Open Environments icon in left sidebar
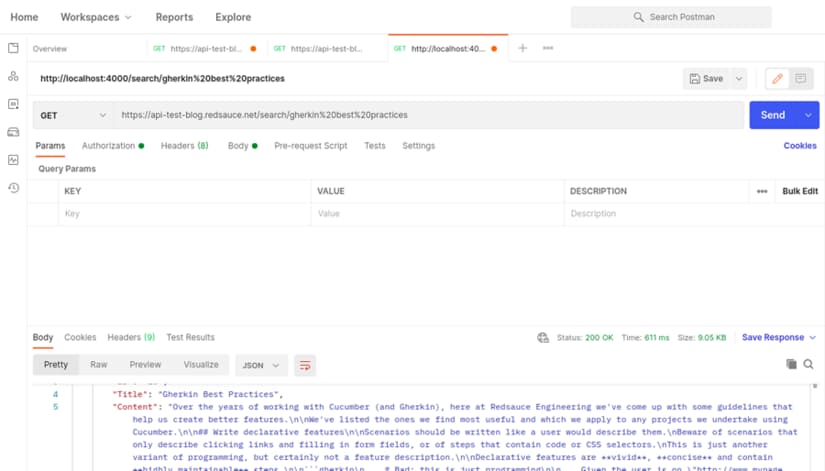825x471 pixels. pyautogui.click(x=13, y=104)
